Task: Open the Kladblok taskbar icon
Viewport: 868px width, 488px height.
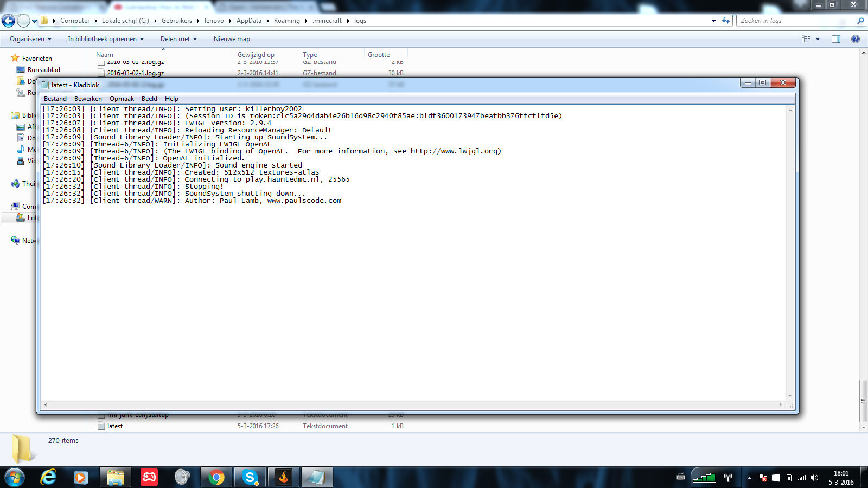Action: 317,477
